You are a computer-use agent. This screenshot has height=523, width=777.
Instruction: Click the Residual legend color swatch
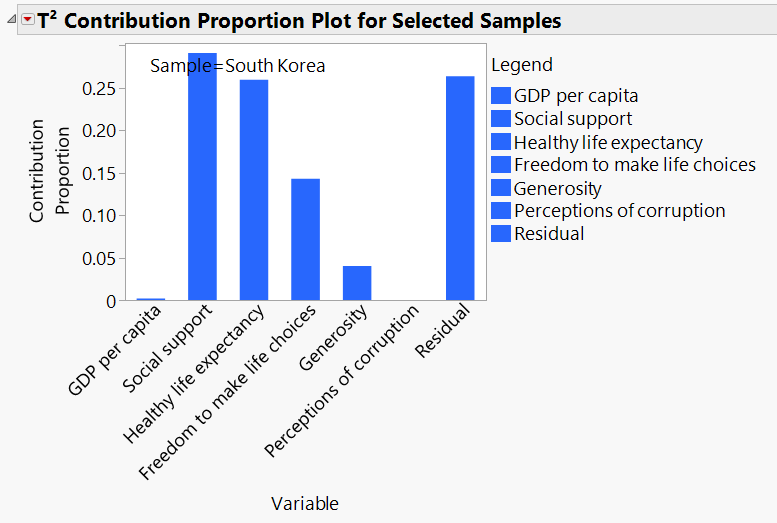[501, 234]
